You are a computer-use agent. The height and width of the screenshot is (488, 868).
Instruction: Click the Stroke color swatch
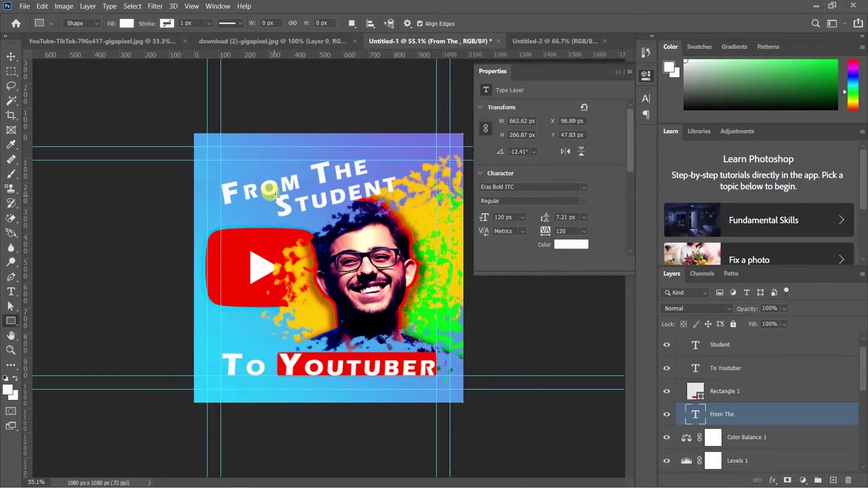pos(167,23)
